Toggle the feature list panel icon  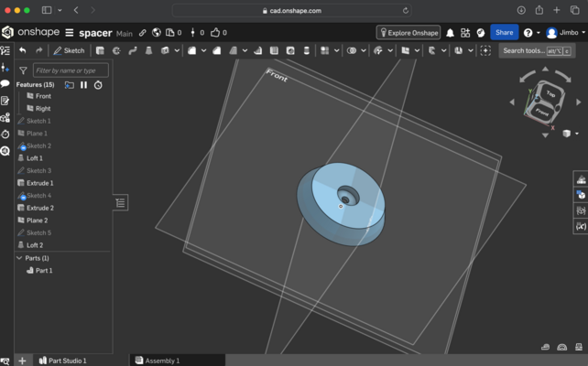coord(5,50)
